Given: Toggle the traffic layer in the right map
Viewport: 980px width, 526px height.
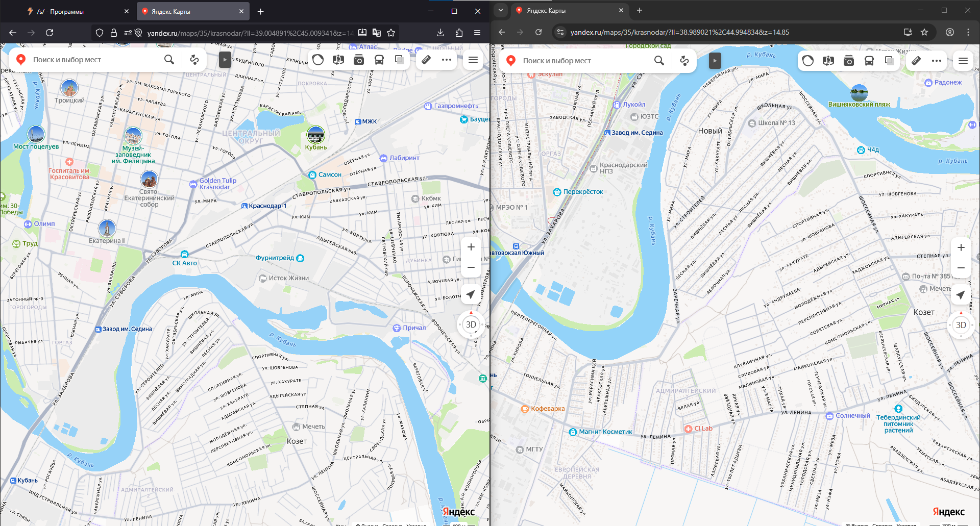Looking at the screenshot, I should tap(808, 61).
